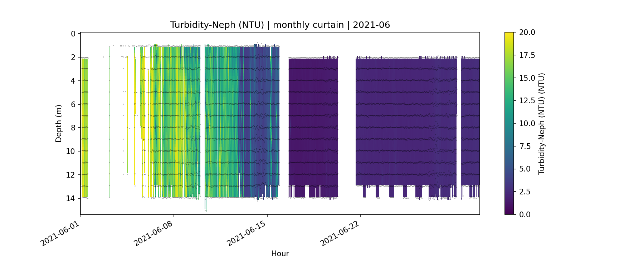The height and width of the screenshot is (268, 644).
Task: Click the Hour x-axis label
Action: click(280, 254)
